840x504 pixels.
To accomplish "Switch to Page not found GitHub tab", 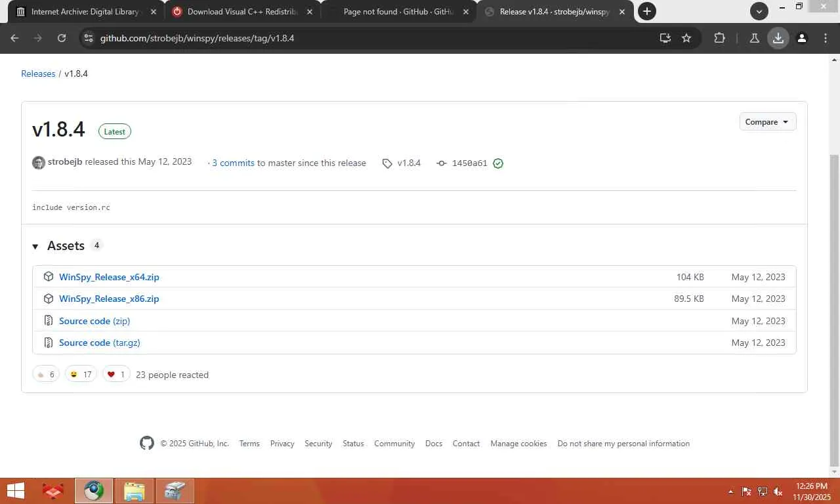I will 398,11.
